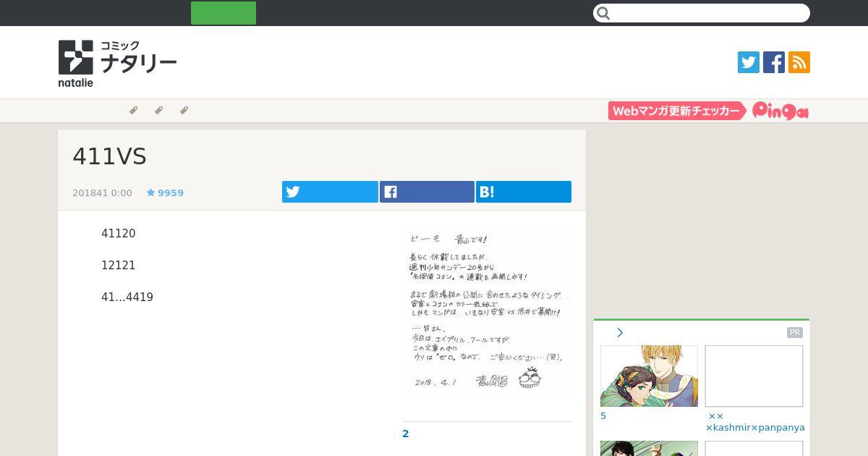Bookmark with Hatena B! button
The height and width of the screenshot is (456, 868).
coord(524,192)
